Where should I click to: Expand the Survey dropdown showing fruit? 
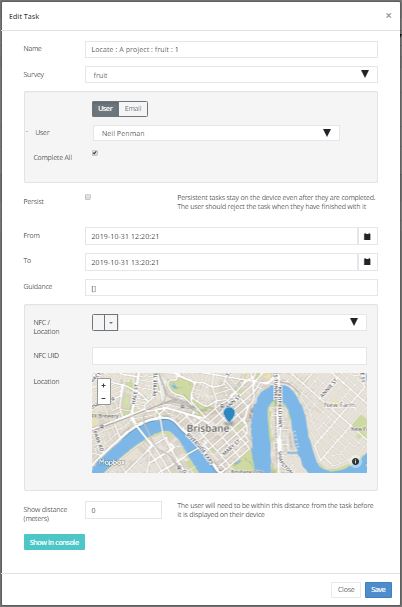click(231, 75)
